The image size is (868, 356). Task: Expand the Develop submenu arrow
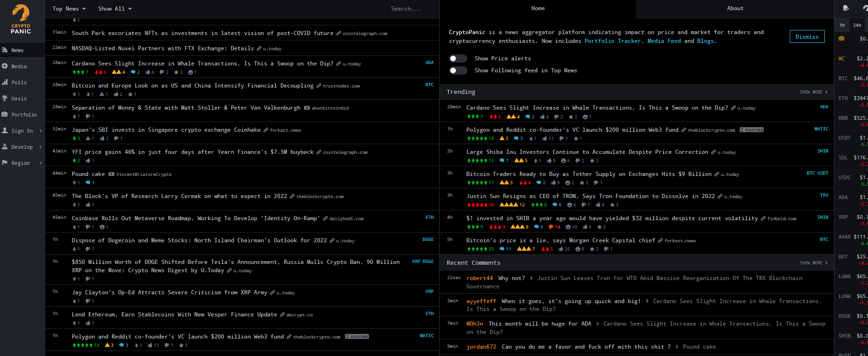click(x=41, y=147)
